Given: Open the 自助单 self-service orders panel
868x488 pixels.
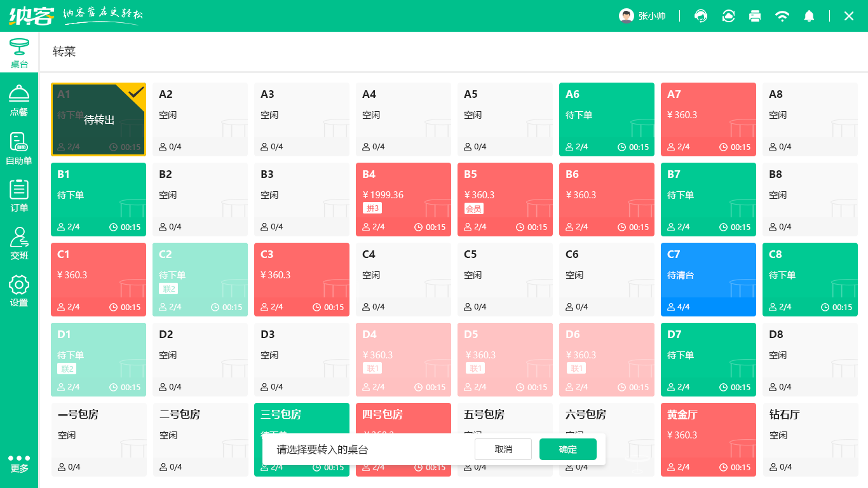Looking at the screenshot, I should tap(19, 147).
